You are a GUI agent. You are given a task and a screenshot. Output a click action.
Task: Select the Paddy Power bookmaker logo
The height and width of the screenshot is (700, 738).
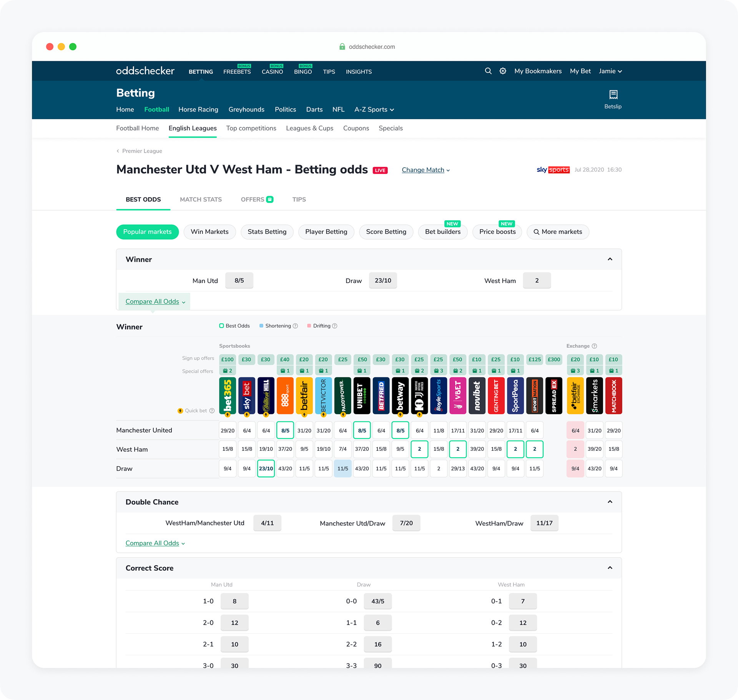coord(343,395)
